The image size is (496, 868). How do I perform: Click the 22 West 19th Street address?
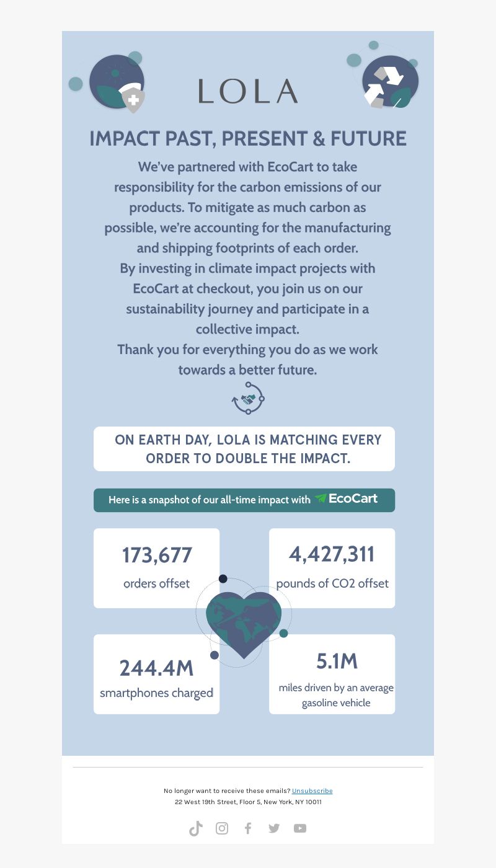248,802
